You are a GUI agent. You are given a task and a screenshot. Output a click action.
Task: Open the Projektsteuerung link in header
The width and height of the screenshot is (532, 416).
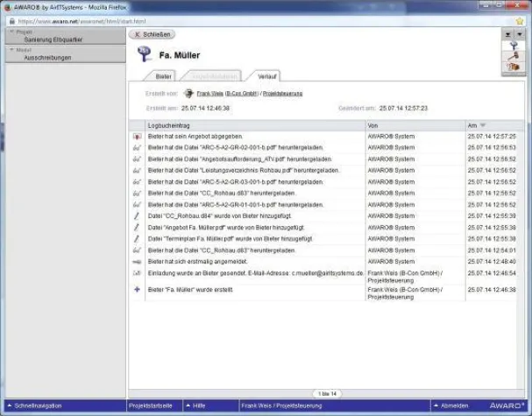(x=285, y=92)
